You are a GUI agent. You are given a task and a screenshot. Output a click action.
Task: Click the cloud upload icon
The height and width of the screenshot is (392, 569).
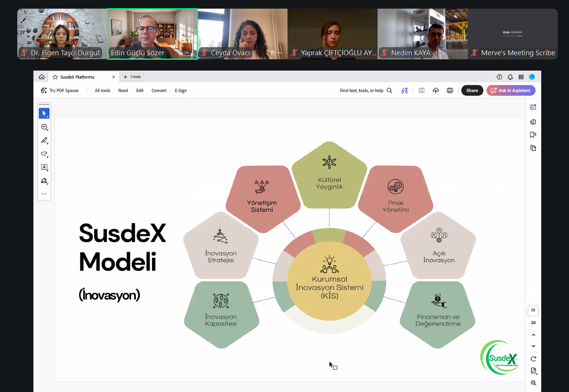tap(436, 90)
